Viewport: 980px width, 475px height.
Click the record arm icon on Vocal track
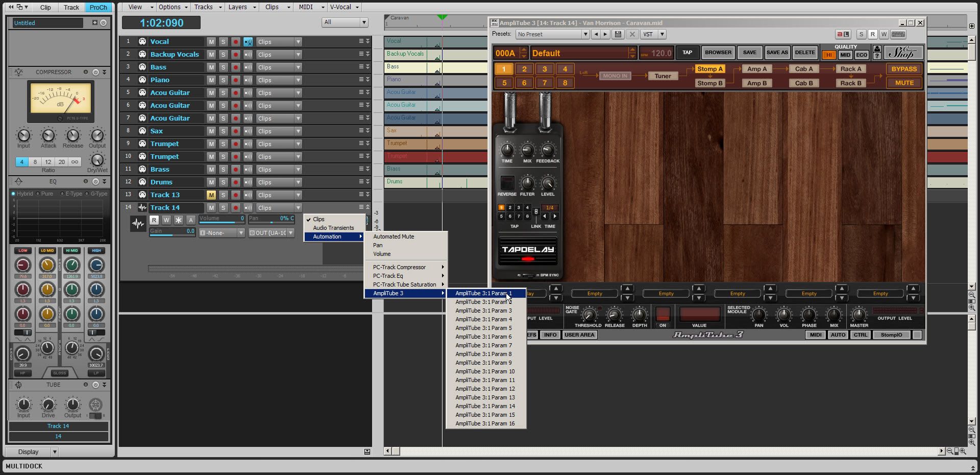click(x=235, y=42)
